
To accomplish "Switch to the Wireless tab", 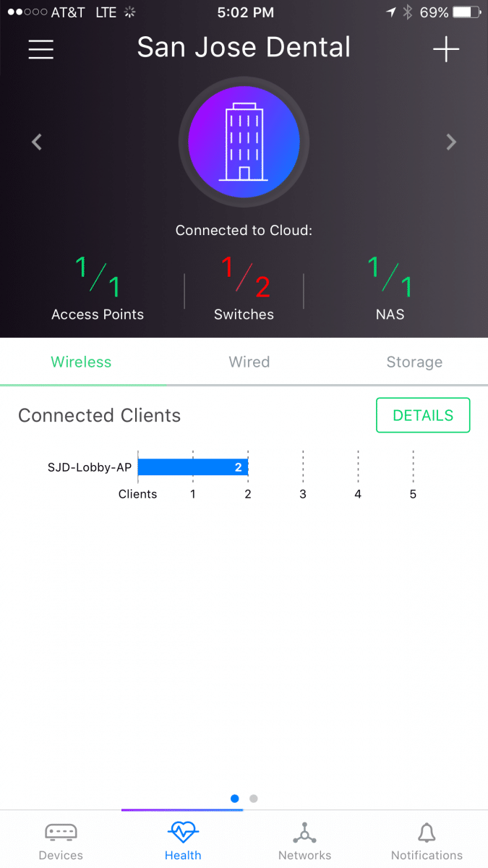I will [x=81, y=362].
